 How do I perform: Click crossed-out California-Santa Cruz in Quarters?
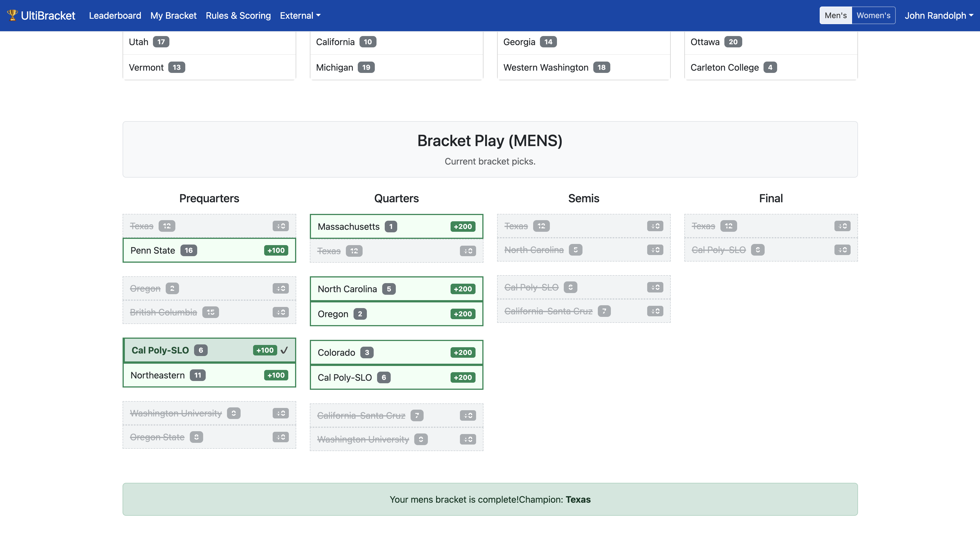click(396, 415)
